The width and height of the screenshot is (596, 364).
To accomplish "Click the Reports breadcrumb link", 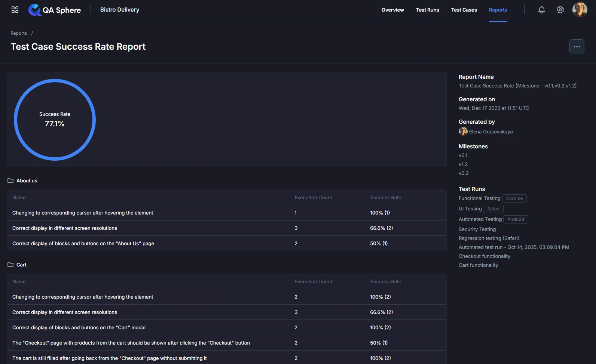I will 19,33.
